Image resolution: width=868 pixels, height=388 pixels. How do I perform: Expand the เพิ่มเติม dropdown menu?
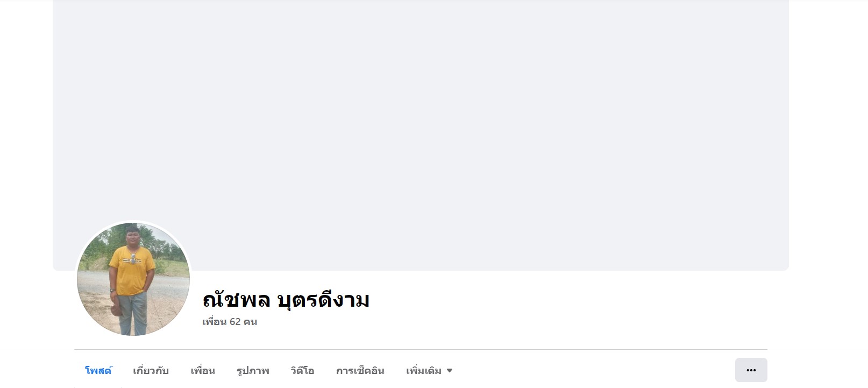click(x=429, y=370)
